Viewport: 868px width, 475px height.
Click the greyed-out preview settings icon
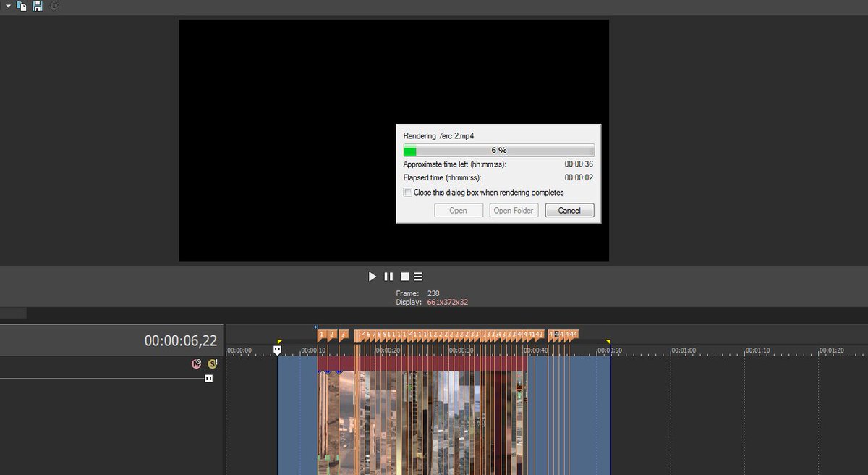click(56, 6)
